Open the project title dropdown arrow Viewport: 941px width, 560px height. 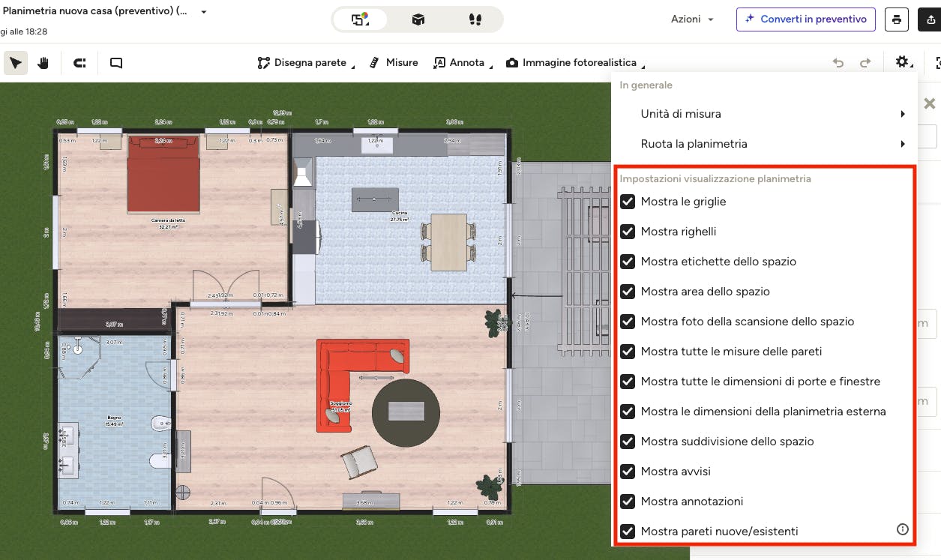(204, 13)
